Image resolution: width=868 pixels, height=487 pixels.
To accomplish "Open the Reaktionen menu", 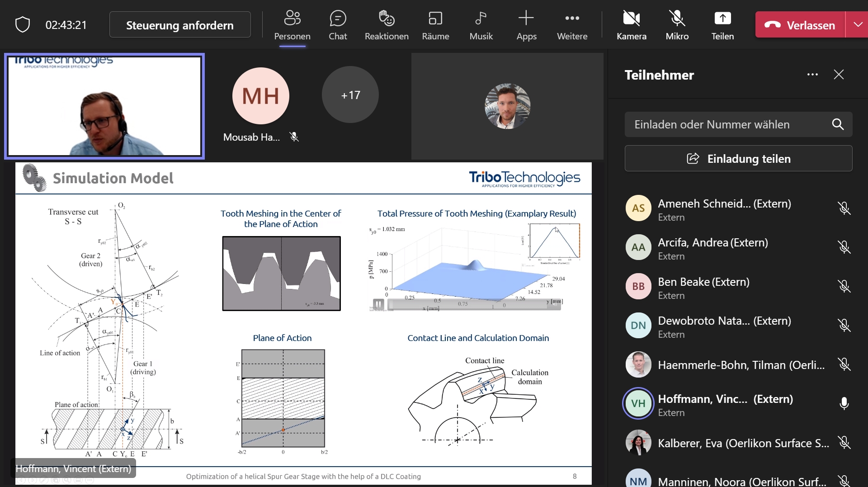I will [x=387, y=25].
